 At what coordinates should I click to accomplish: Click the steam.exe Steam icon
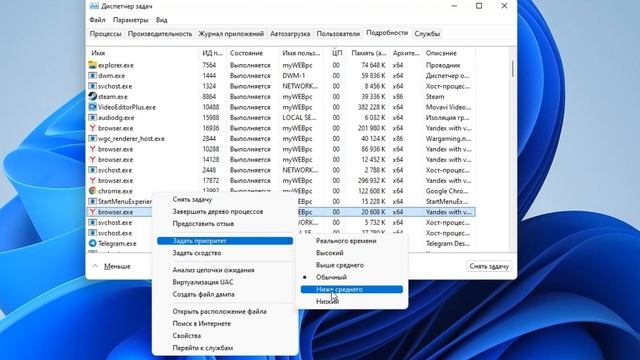pos(92,96)
